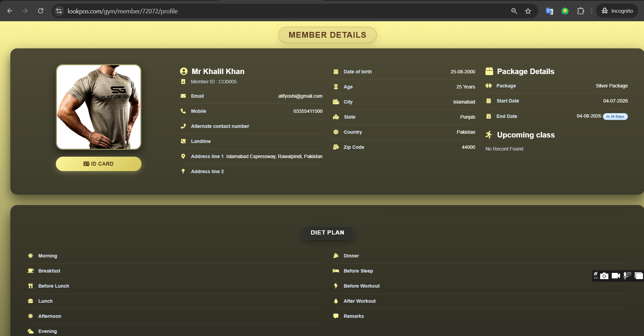This screenshot has width=644, height=336.
Task: Click the member profile photo thumbnail
Action: point(99,107)
